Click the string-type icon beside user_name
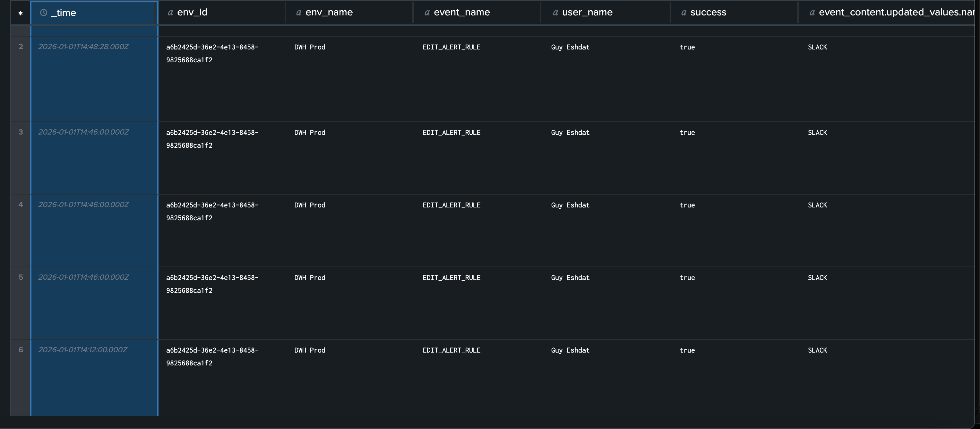 [x=555, y=13]
